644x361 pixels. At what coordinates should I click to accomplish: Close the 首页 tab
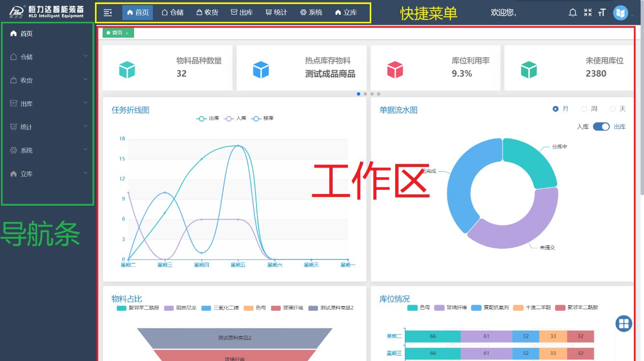click(127, 33)
